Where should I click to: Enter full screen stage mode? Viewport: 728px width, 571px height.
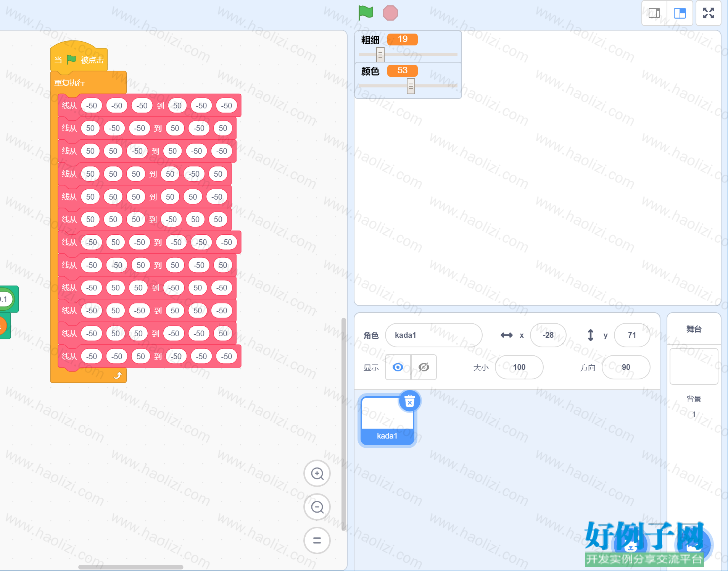pos(709,13)
